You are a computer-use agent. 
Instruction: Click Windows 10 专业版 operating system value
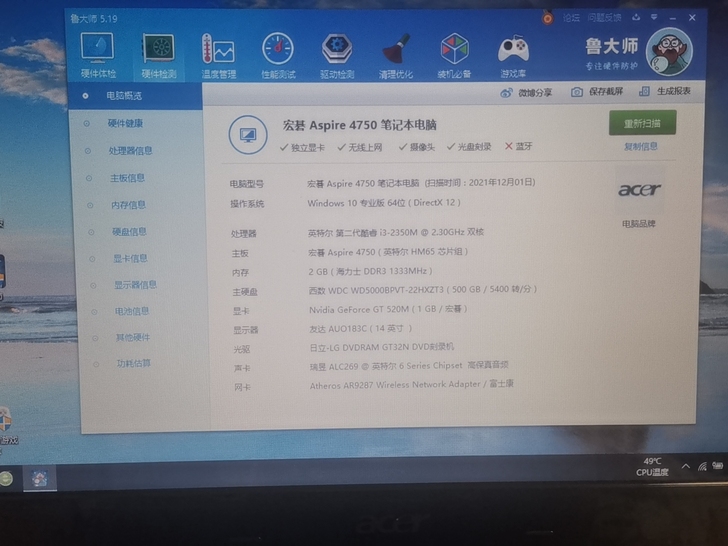(384, 203)
